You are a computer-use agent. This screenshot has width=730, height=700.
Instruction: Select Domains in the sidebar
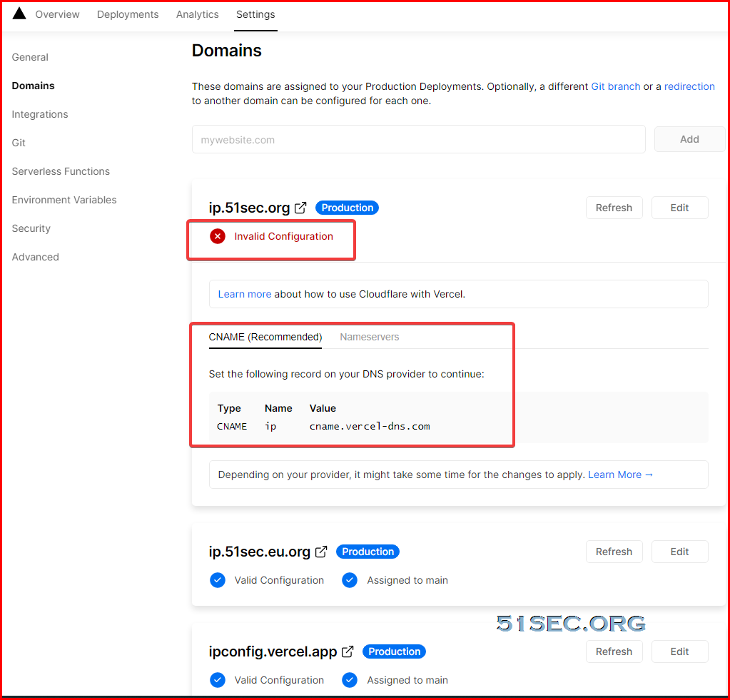33,86
